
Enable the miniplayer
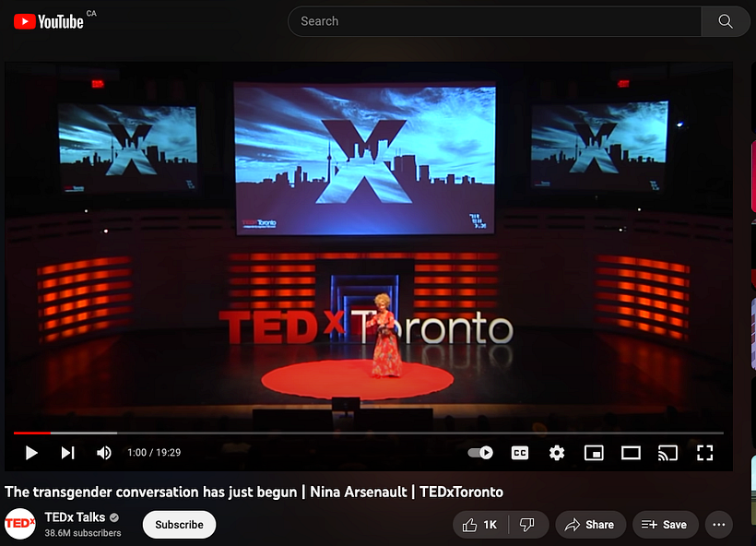(x=594, y=453)
